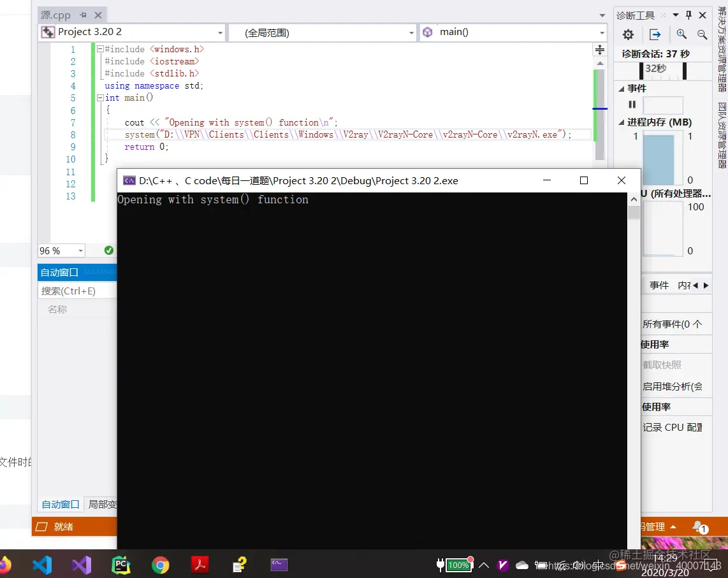The height and width of the screenshot is (578, 728).
Task: Close the Project 3.20 2.exe console
Action: coord(621,180)
